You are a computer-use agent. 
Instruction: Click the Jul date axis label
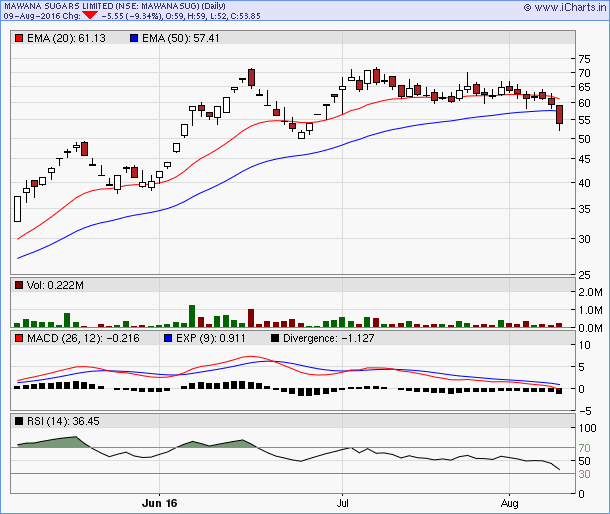point(342,503)
